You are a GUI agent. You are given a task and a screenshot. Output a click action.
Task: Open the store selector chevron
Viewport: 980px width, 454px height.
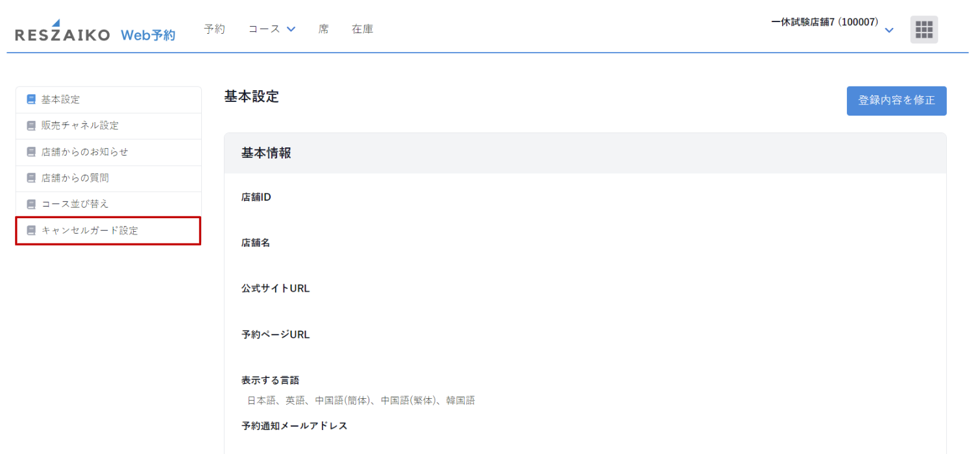(889, 31)
